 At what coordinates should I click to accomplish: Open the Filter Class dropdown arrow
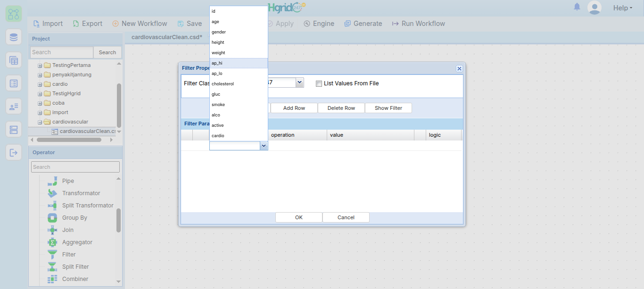(x=300, y=83)
